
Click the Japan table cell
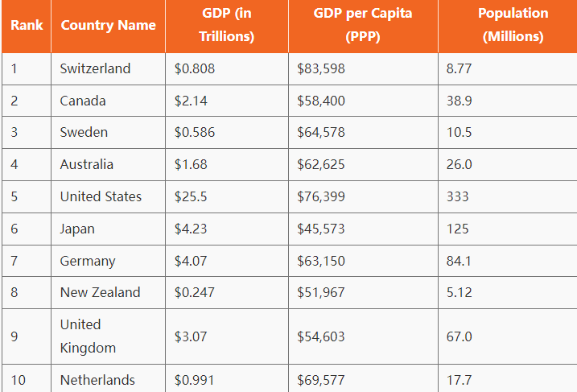(77, 229)
